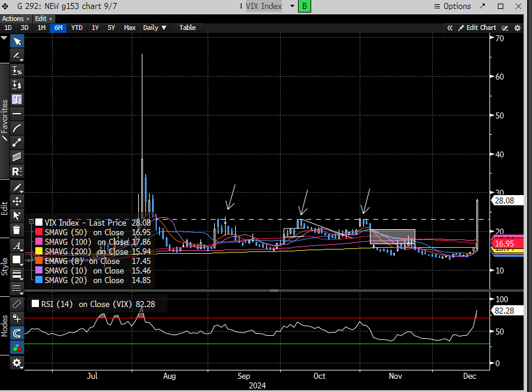
Task: Click the yellow SMAVG (200) color swatch
Action: [39, 251]
